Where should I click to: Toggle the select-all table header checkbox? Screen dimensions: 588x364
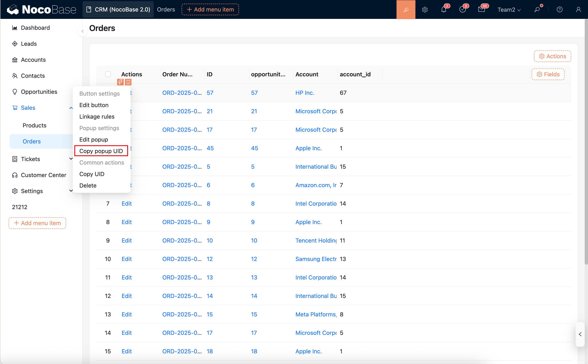tap(108, 74)
